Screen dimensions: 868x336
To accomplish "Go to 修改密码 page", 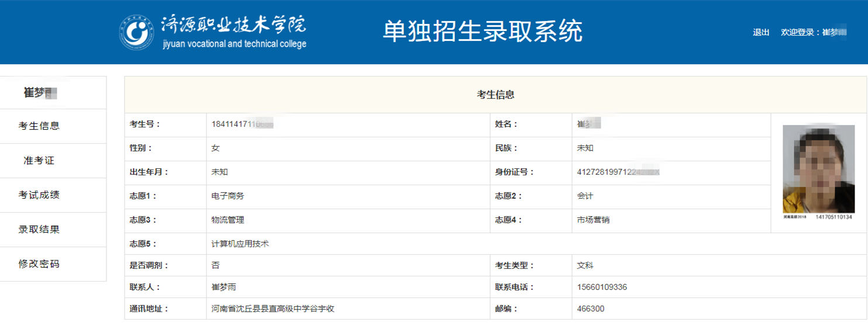I will 39,264.
